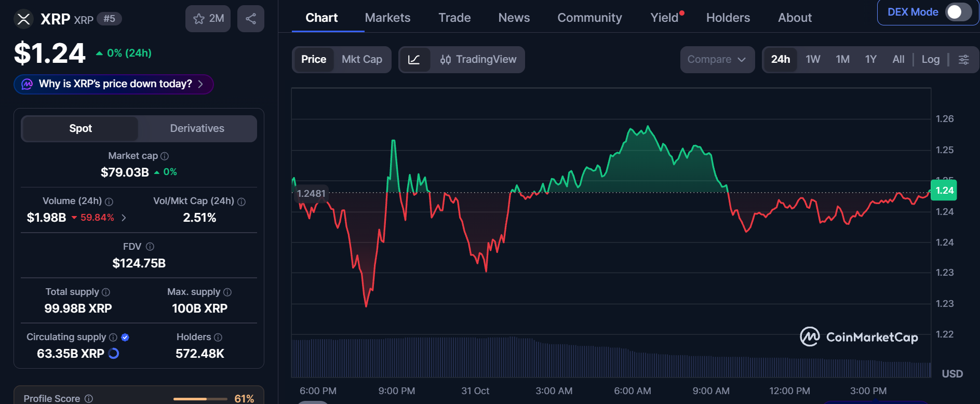Add XRP to watchlist via star icon
Viewport: 980px width, 404px height.
(x=208, y=19)
